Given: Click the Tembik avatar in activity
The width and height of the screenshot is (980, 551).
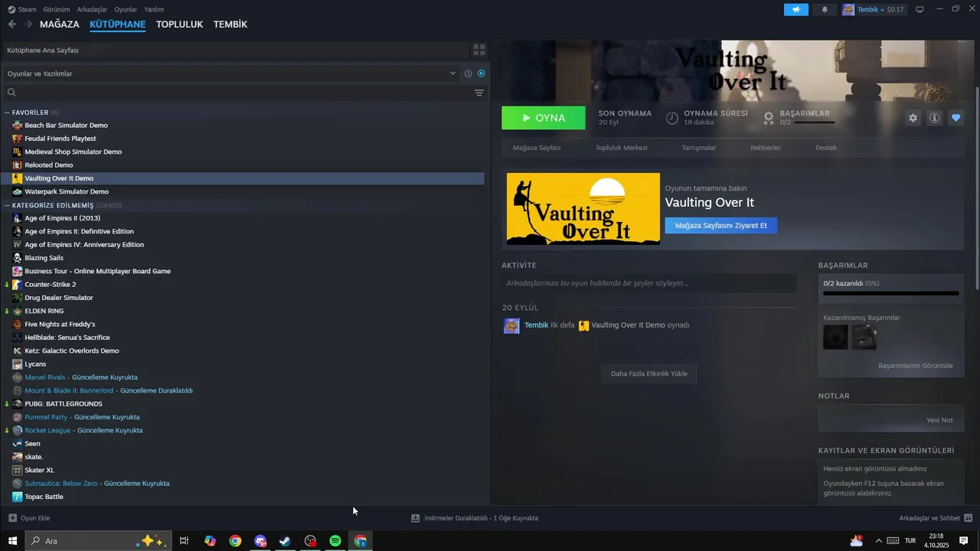Looking at the screenshot, I should [511, 326].
